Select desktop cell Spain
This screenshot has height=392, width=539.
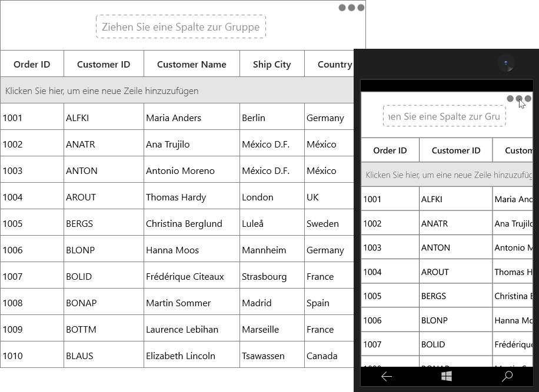[330, 303]
